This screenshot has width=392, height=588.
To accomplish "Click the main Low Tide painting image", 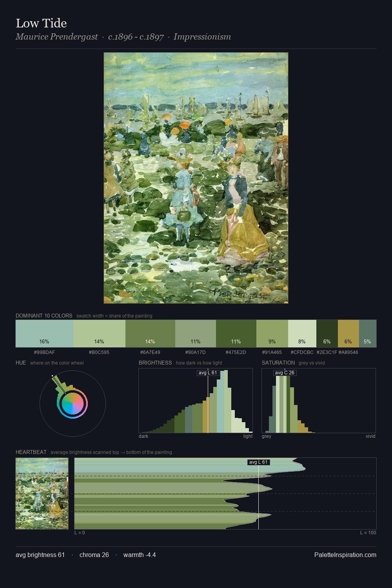I will (x=196, y=178).
